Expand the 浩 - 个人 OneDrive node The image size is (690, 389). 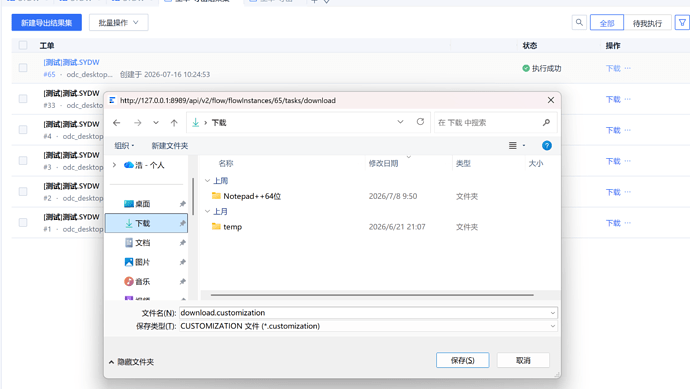point(114,165)
